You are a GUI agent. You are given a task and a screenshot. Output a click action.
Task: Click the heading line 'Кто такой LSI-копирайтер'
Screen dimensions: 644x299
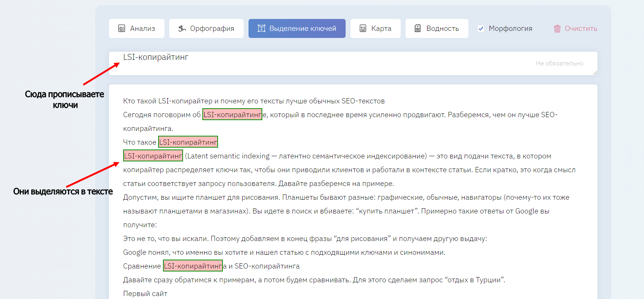tap(254, 101)
